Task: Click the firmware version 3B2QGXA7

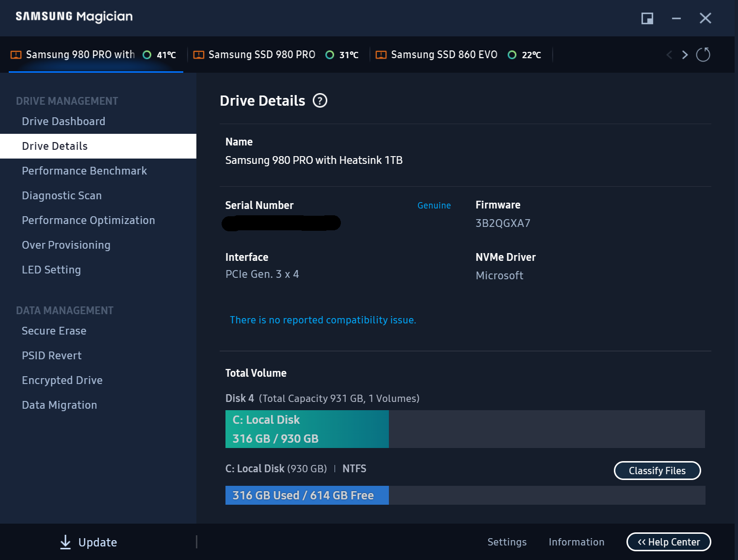Action: point(503,223)
